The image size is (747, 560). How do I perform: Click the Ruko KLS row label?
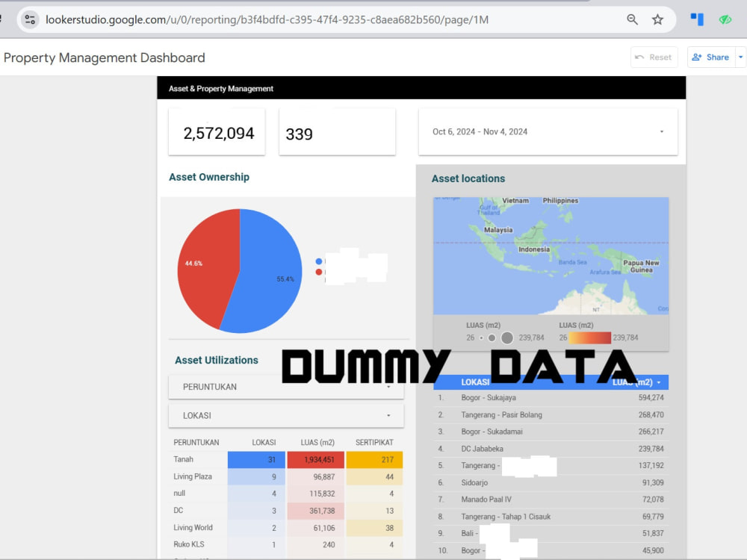pyautogui.click(x=189, y=544)
